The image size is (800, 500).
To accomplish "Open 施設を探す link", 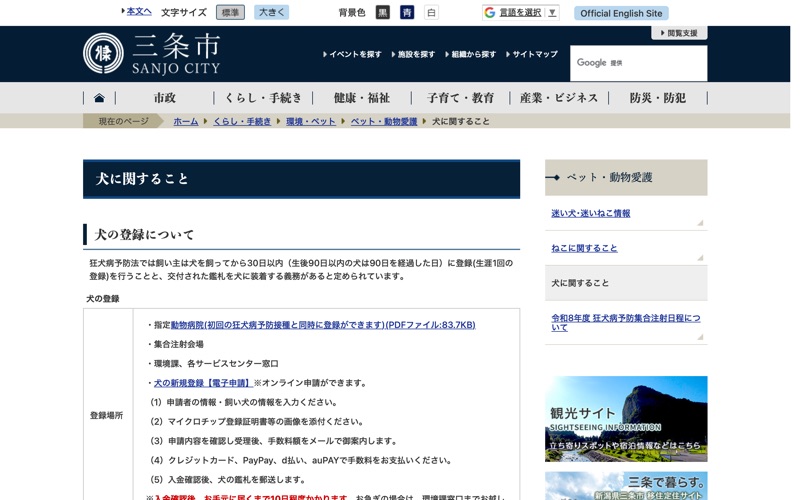I will click(413, 54).
